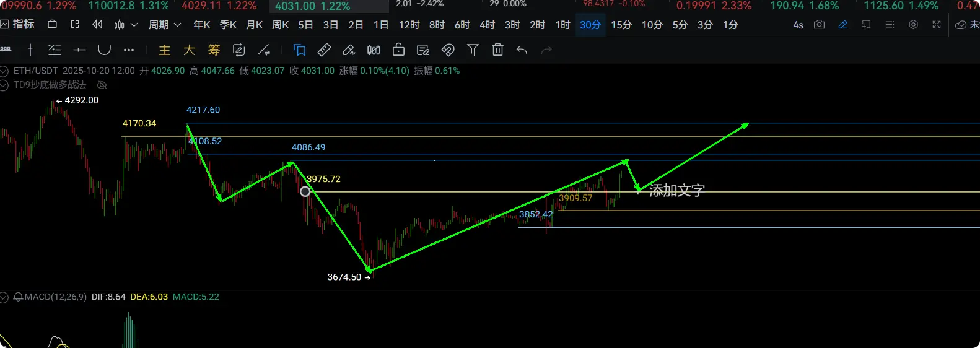This screenshot has height=348, width=980.
Task: Click the 4292.00 high price label
Action: pos(81,100)
